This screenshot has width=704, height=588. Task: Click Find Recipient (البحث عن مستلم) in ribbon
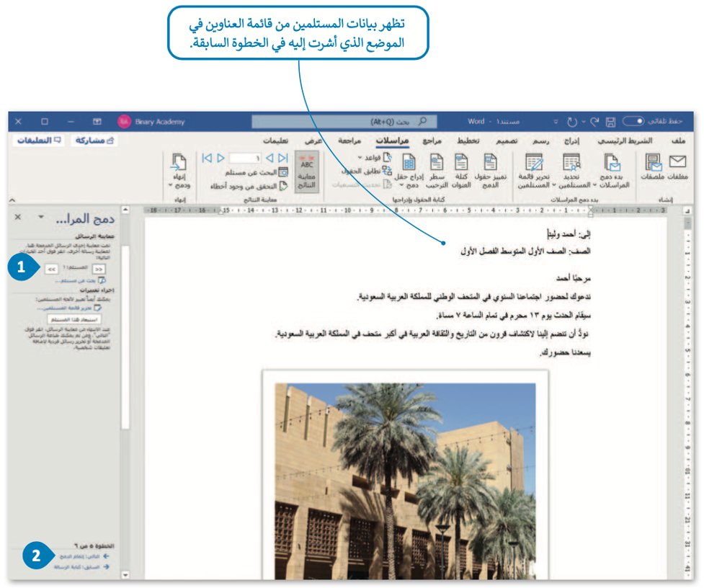point(257,172)
